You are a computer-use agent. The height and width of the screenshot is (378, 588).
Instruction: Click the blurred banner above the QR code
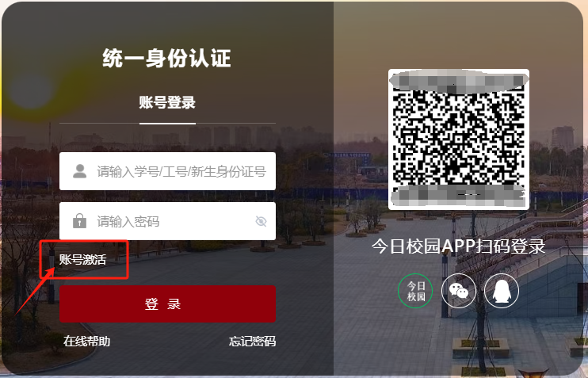(459, 82)
